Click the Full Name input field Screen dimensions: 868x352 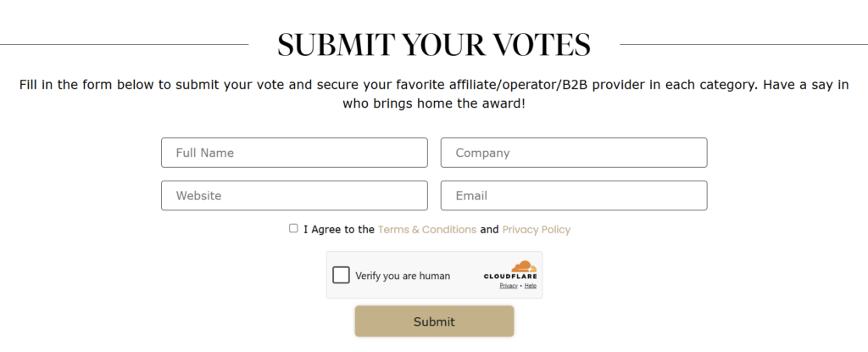pyautogui.click(x=294, y=153)
